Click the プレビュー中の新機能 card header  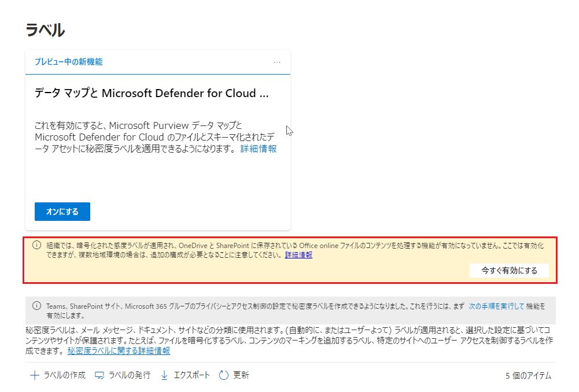[69, 62]
